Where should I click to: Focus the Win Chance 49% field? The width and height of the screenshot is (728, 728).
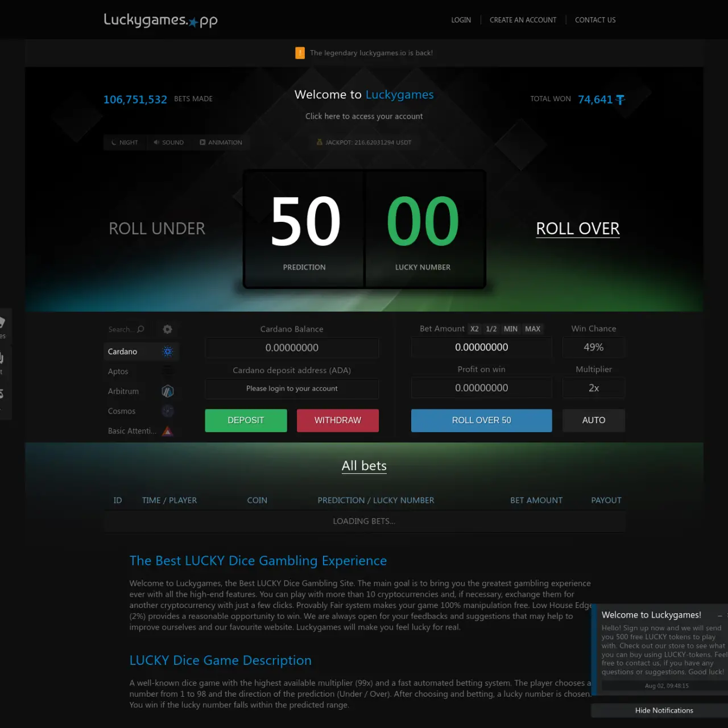[x=594, y=347]
